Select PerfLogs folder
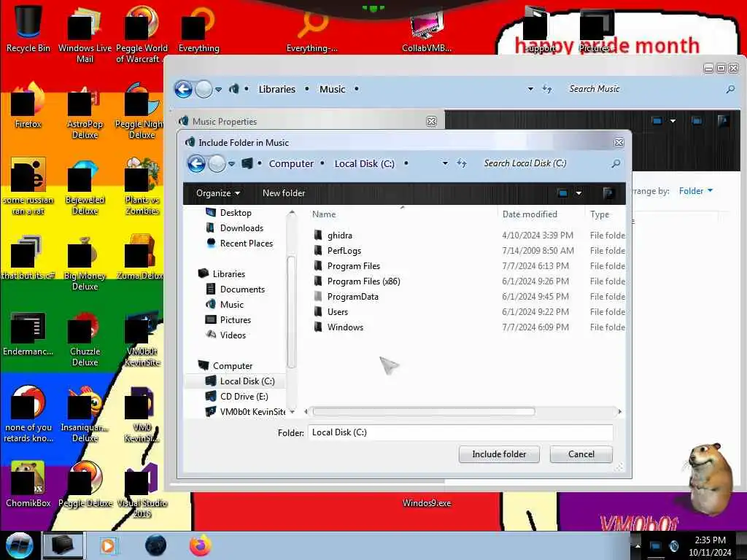The width and height of the screenshot is (747, 560). pyautogui.click(x=344, y=251)
